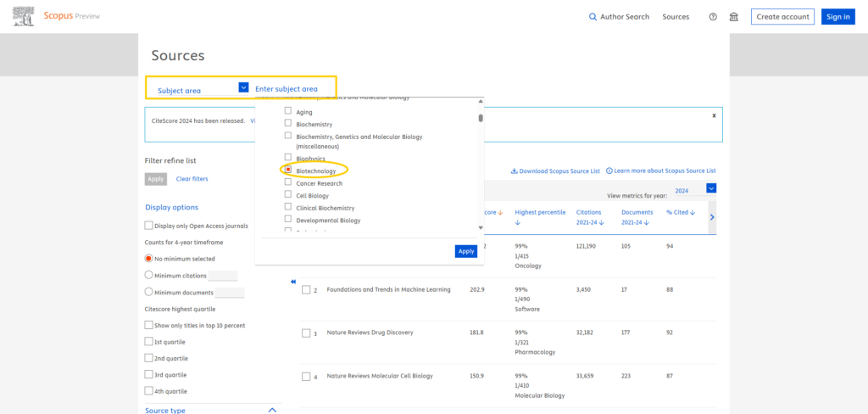Select the Minimum citations radio button
The width and height of the screenshot is (868, 414).
(x=149, y=275)
